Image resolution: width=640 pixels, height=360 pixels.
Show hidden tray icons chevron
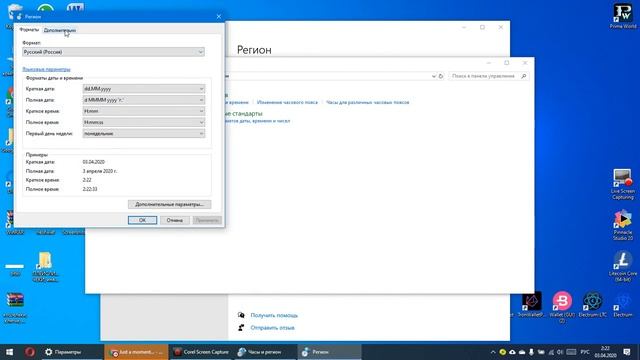click(493, 352)
